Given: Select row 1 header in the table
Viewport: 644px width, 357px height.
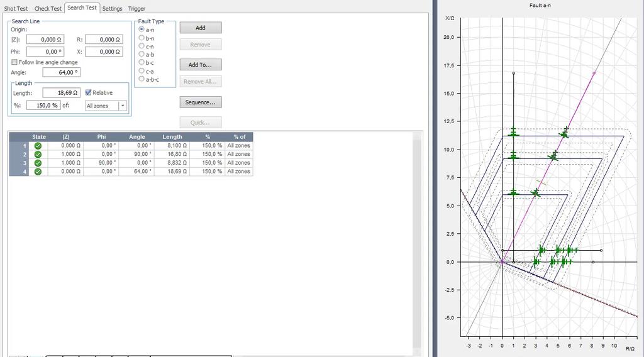Looking at the screenshot, I should (x=19, y=146).
